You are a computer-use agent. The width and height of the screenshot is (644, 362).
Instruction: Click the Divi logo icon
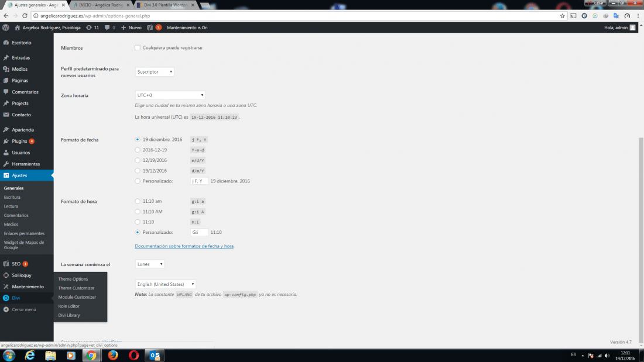pyautogui.click(x=6, y=298)
